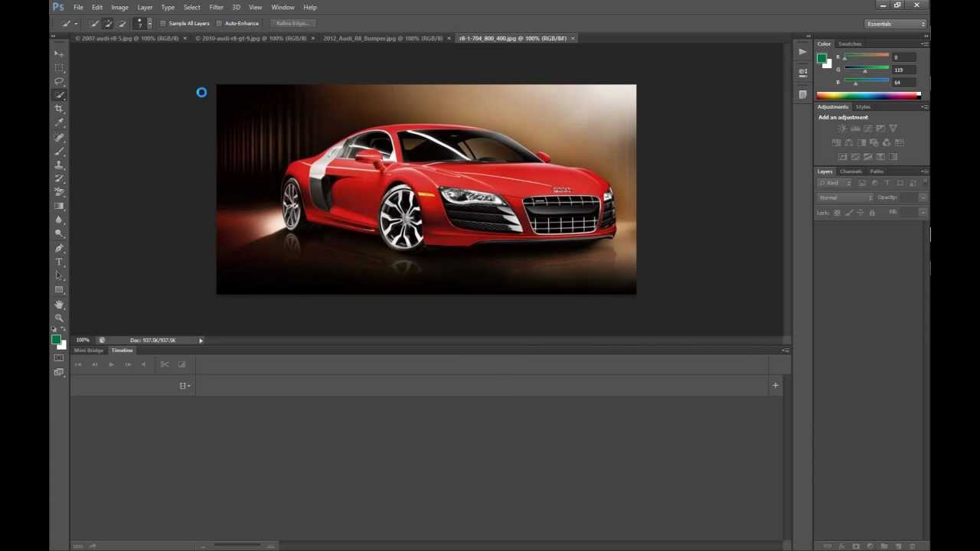Select the Healing Brush tool
Image resolution: width=980 pixels, height=551 pixels.
(59, 138)
